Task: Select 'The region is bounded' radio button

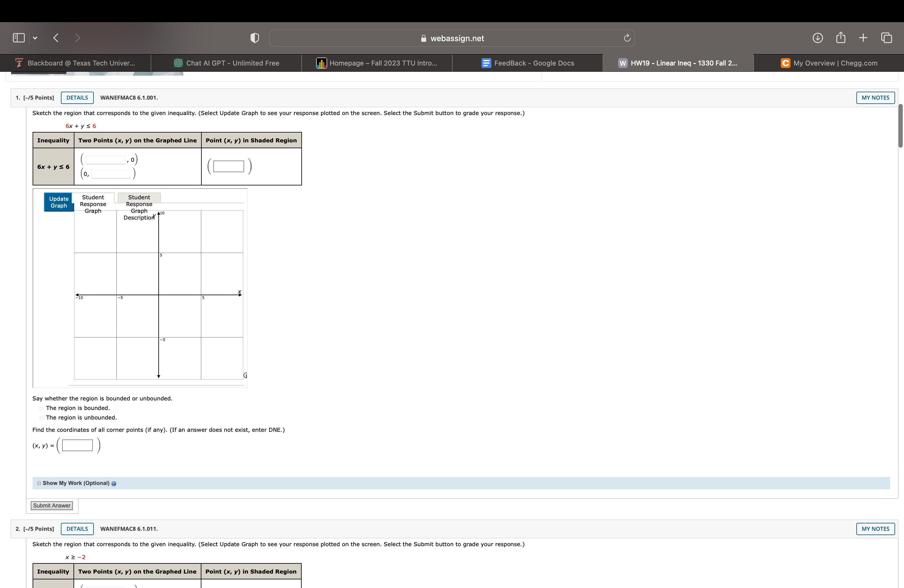Action: [x=42, y=409]
